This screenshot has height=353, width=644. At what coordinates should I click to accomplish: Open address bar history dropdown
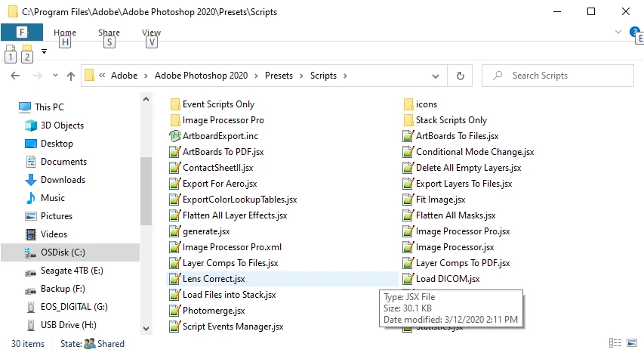coord(436,76)
